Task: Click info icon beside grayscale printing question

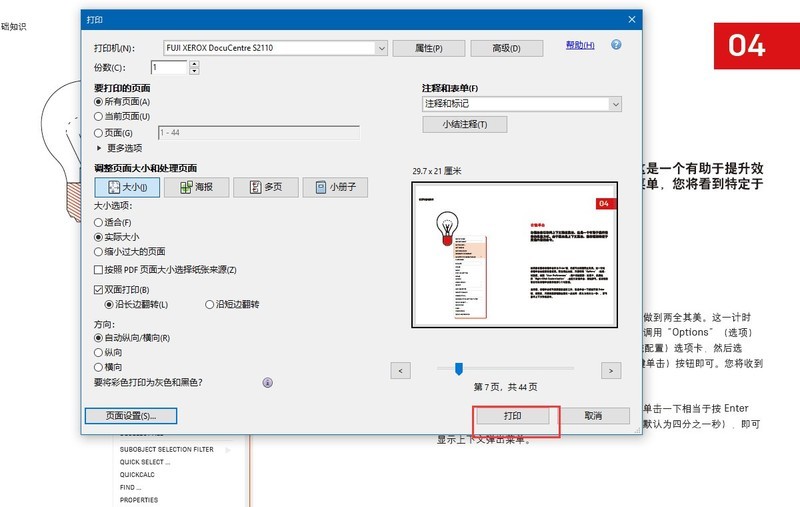Action: coord(268,382)
